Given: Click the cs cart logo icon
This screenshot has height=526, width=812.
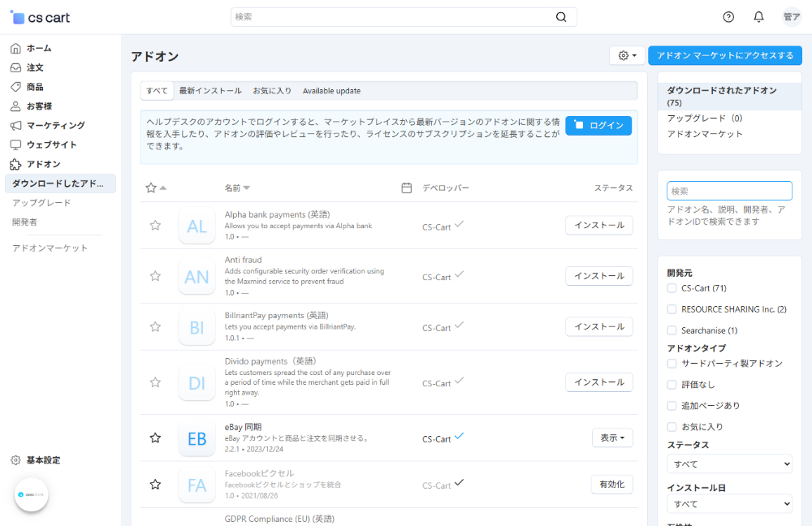Looking at the screenshot, I should tap(17, 16).
